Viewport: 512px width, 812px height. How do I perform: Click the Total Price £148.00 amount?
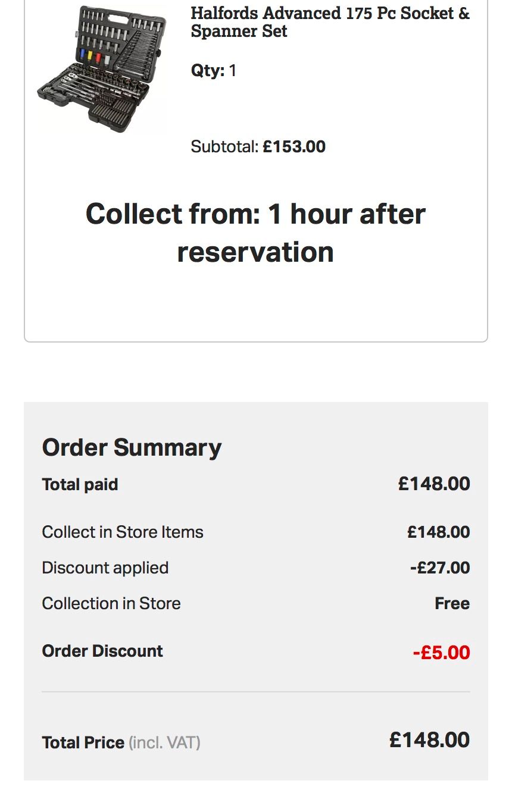429,740
